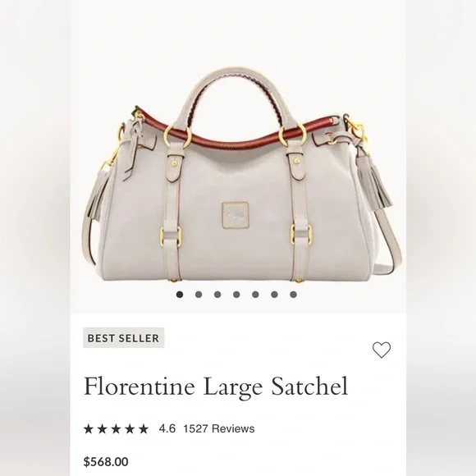Jump to the third carousel image dot
This screenshot has height=476, width=476.
[217, 295]
